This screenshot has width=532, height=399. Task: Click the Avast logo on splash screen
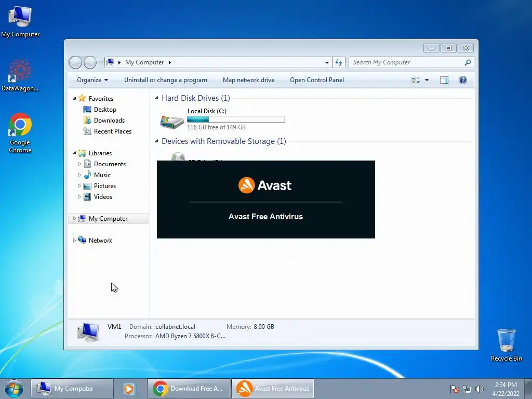264,185
